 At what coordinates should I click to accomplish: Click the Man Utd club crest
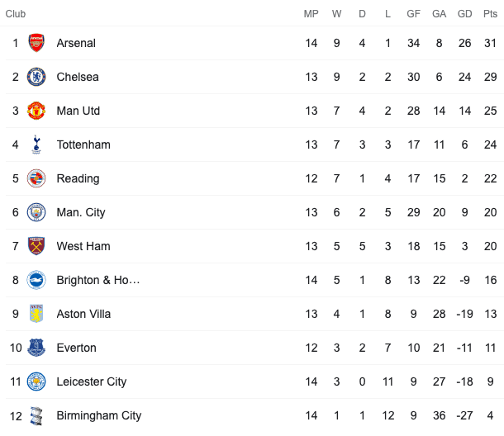[x=36, y=111]
